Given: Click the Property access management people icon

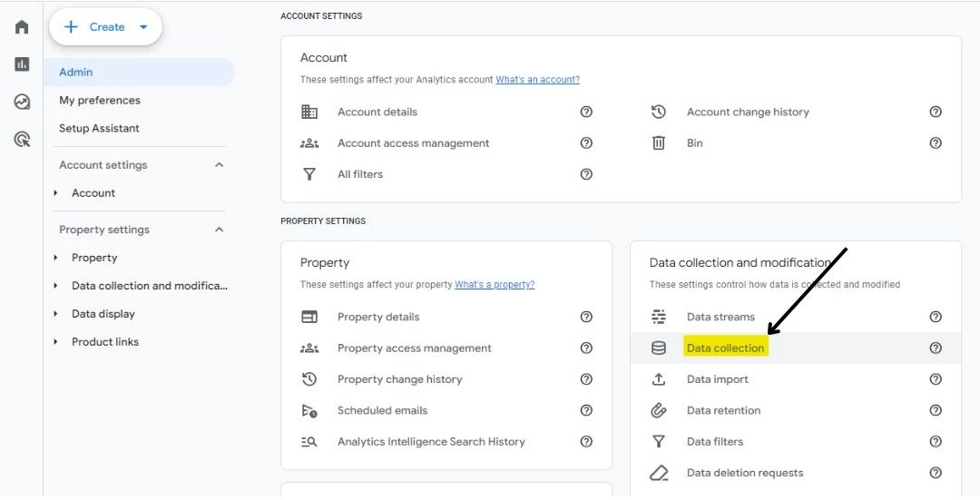Looking at the screenshot, I should (x=309, y=348).
